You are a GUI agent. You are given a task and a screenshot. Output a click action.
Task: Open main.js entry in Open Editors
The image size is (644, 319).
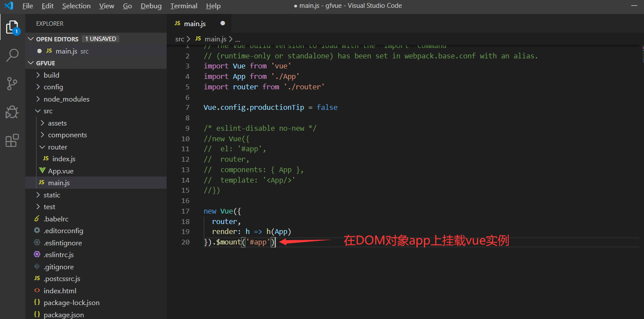[96, 51]
